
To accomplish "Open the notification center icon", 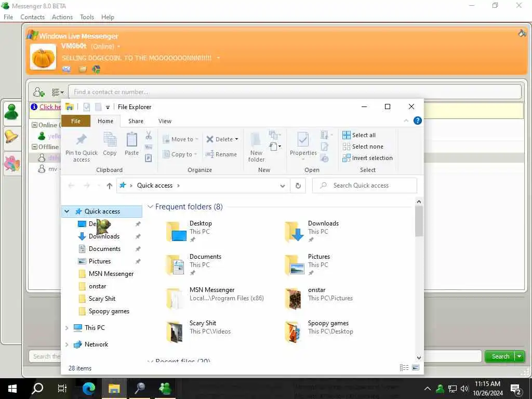I will point(516,389).
